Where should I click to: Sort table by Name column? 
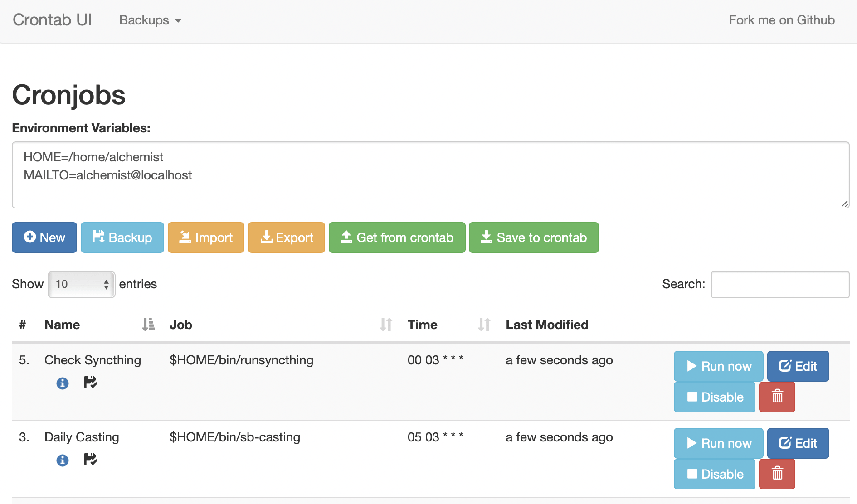[100, 325]
